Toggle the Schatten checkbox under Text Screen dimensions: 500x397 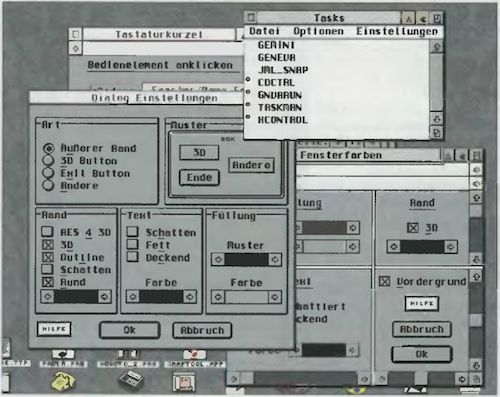point(132,231)
